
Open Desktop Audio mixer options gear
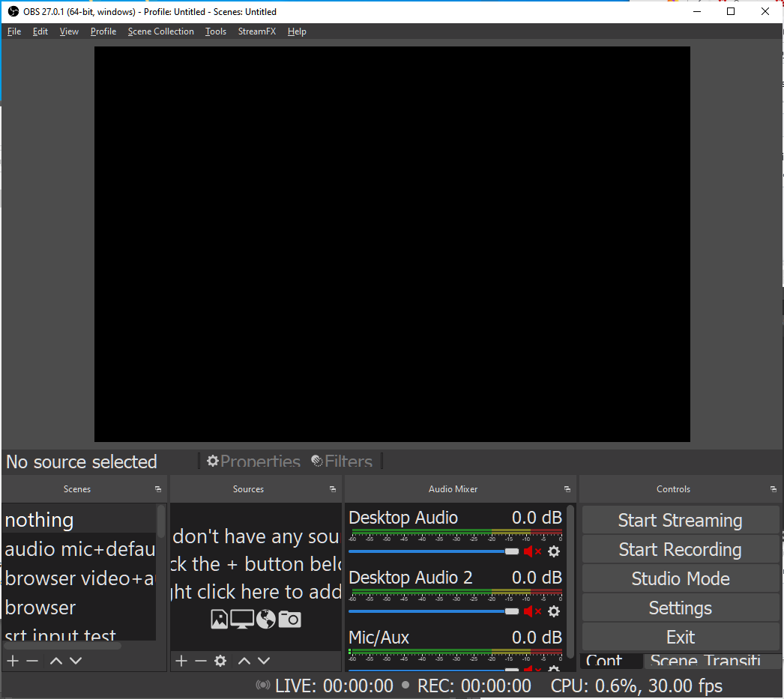point(553,551)
